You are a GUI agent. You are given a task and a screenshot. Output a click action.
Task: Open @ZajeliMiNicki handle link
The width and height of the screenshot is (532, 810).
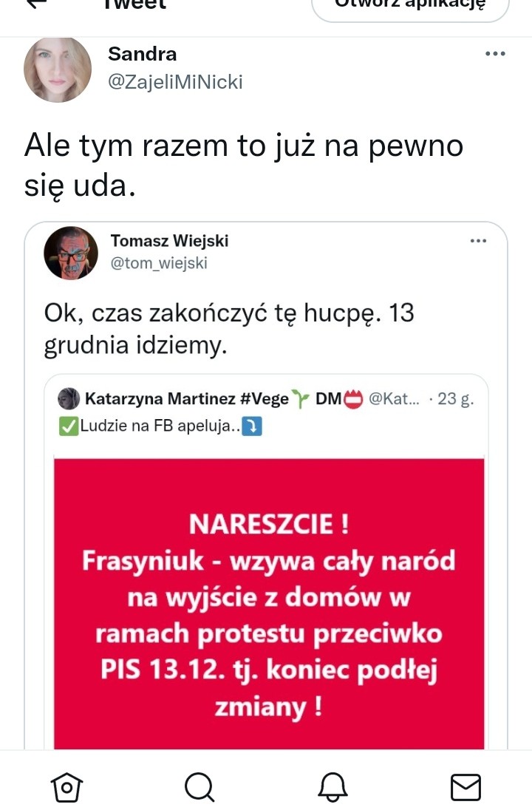175,82
